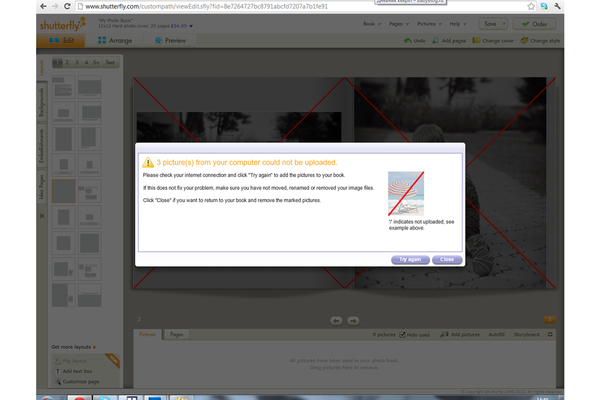Click Add pages in toolbar
Viewport: 600px width, 400px height.
450,40
